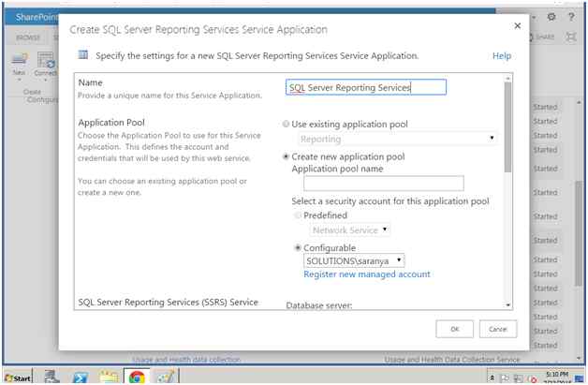Click the Windows Start button

(18, 378)
